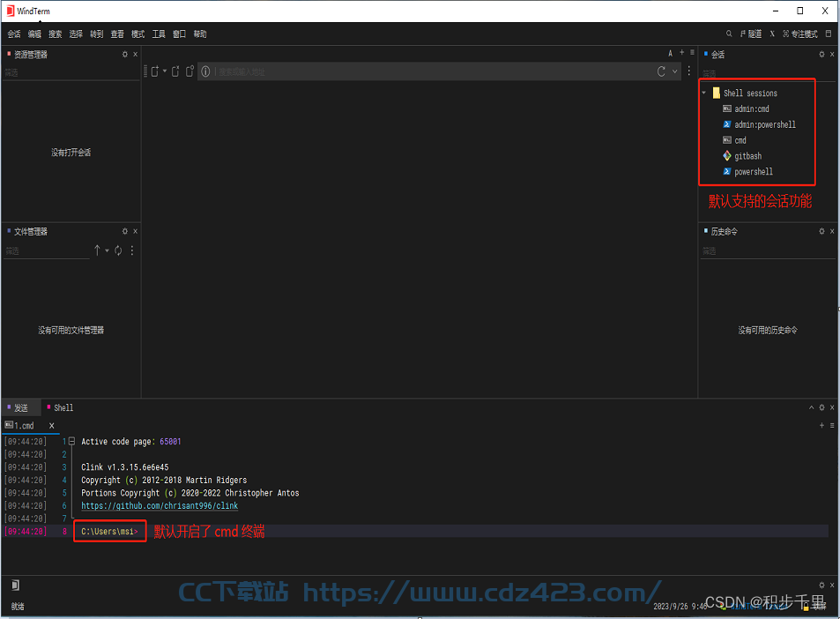Click the plus icon above the address bar

pos(682,53)
